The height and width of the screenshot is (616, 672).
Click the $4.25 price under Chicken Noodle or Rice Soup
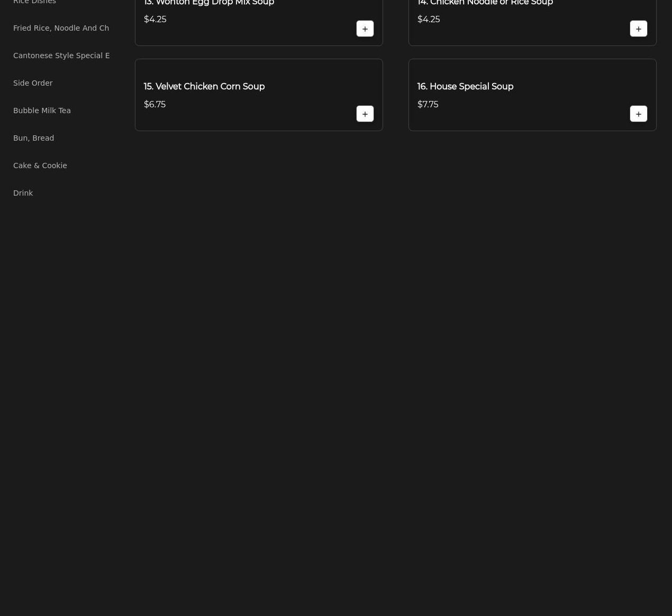pos(429,19)
